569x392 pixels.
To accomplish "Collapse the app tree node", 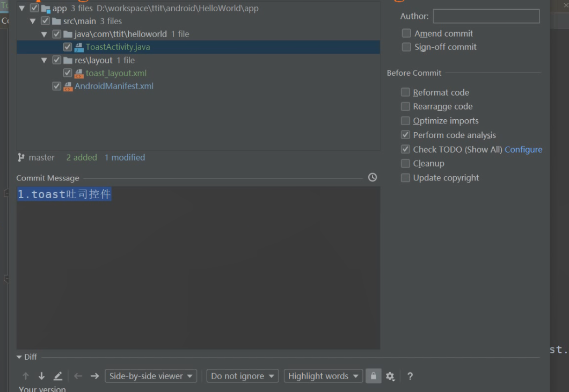I will click(22, 8).
